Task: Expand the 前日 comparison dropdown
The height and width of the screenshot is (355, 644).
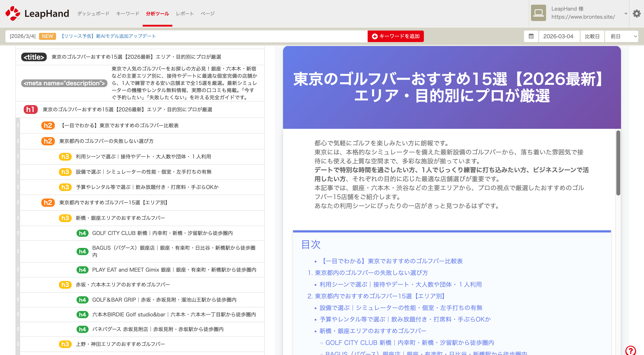Action: click(622, 36)
